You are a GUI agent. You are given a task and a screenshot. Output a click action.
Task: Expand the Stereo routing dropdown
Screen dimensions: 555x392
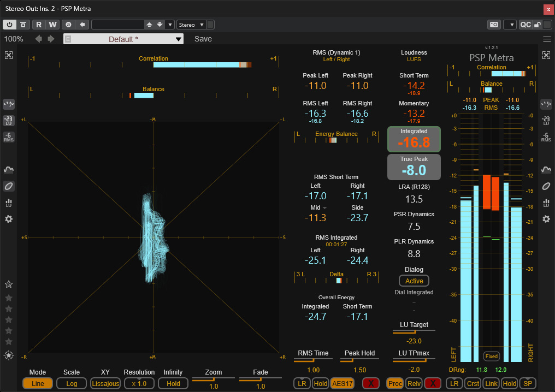tap(192, 25)
